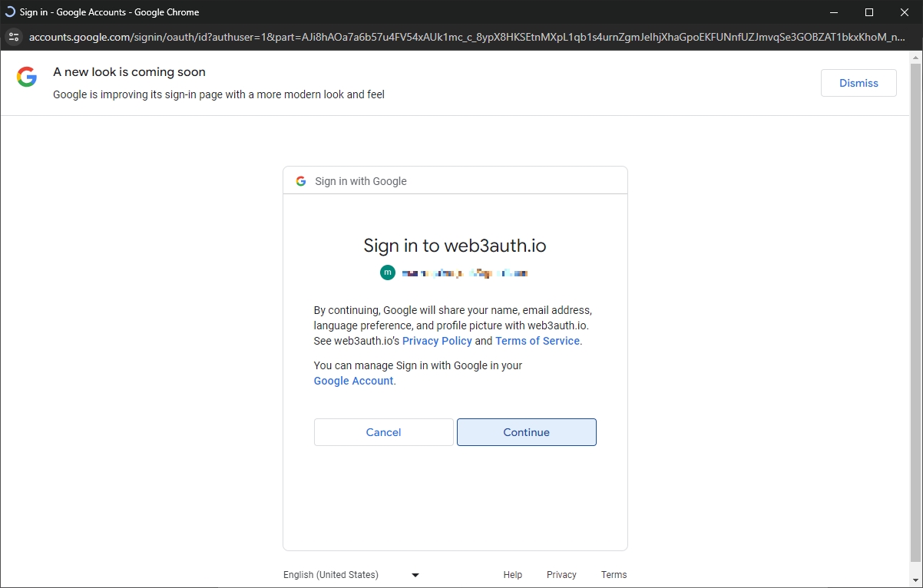Minimize the Chrome sign-in window
Screen dimensions: 923x588
click(834, 12)
